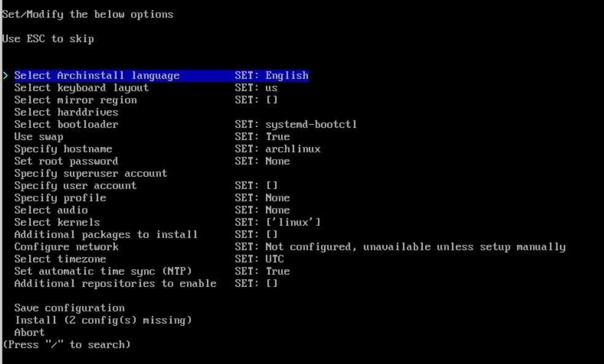Open Select keyboard layout entry
This screenshot has width=604, height=364.
pos(81,87)
